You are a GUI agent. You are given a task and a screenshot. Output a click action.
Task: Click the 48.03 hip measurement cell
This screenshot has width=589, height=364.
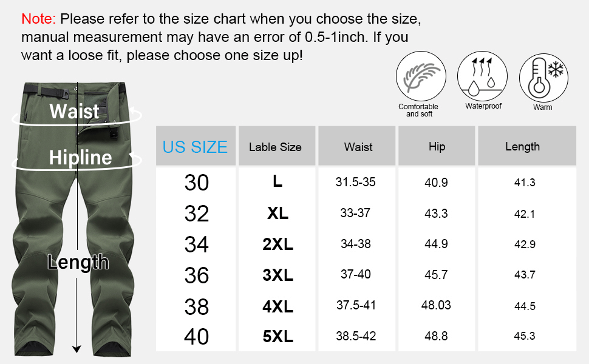pos(436,305)
